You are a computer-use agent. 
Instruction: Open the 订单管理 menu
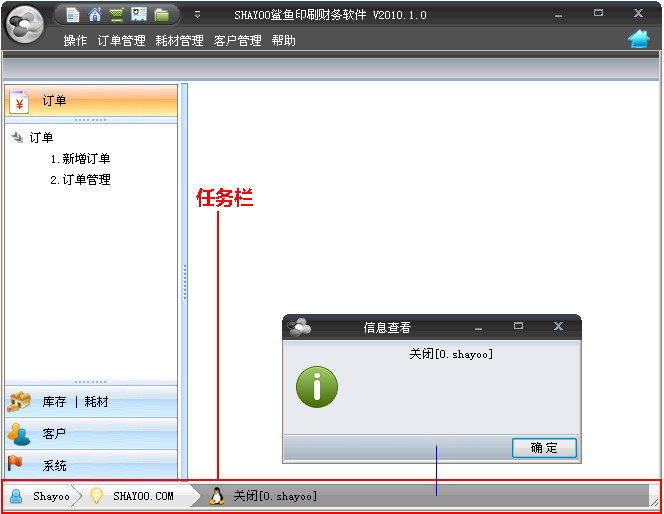(x=122, y=41)
